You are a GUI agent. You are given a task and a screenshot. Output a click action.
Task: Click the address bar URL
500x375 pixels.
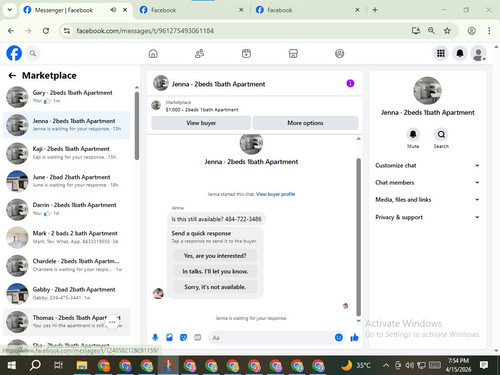(145, 31)
